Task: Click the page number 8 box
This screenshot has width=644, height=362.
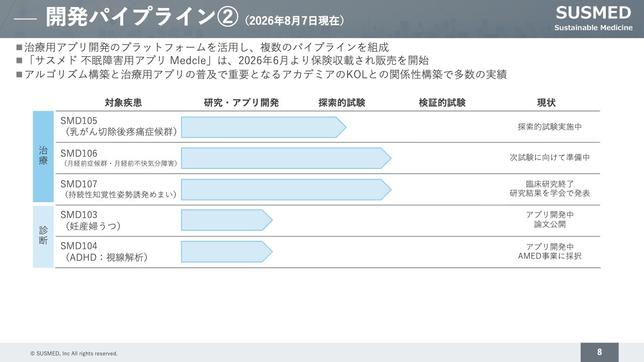Action: [600, 352]
